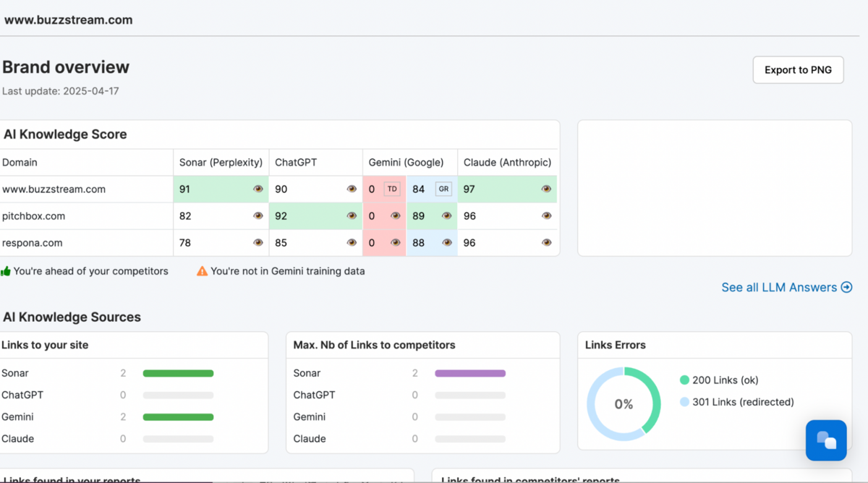
Task: Click the Domain column header
Action: tap(20, 162)
